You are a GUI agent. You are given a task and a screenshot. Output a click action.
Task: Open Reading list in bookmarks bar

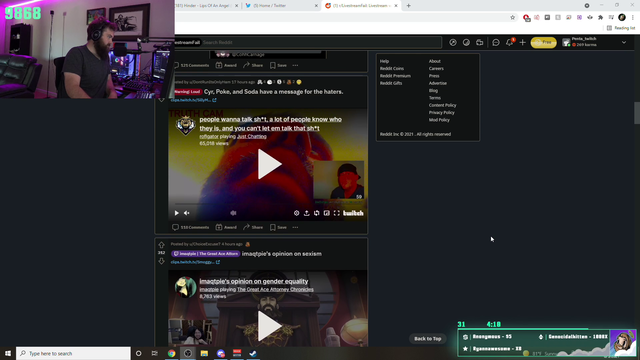tap(621, 28)
